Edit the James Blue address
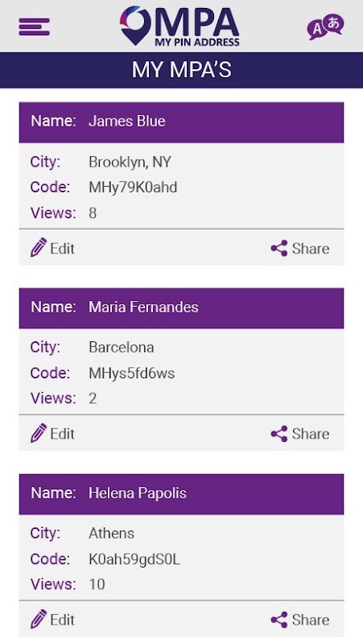Image resolution: width=363 pixels, height=644 pixels. (52, 248)
